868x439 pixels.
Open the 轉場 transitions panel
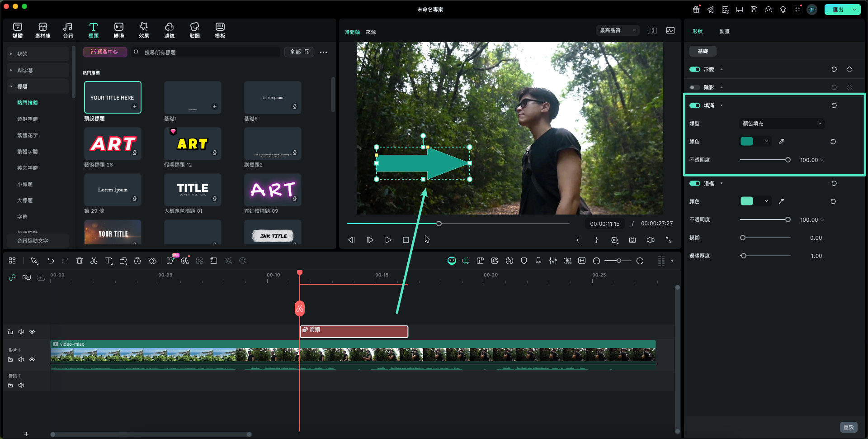point(118,30)
